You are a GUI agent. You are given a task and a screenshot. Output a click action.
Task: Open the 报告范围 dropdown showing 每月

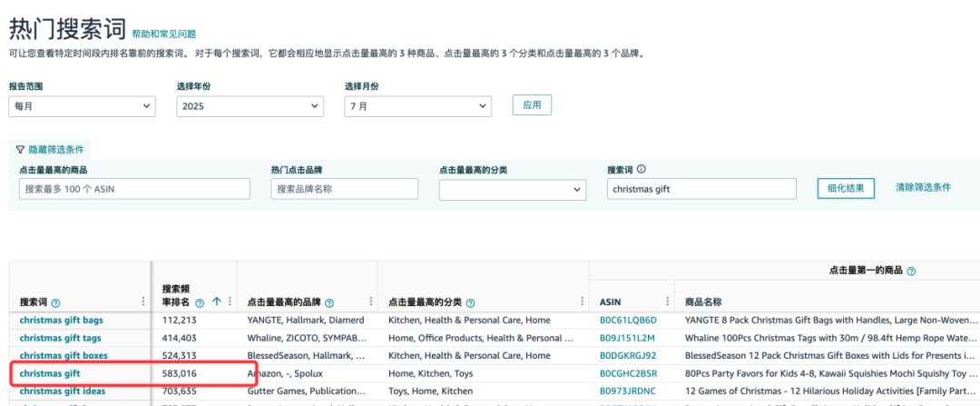(82, 106)
